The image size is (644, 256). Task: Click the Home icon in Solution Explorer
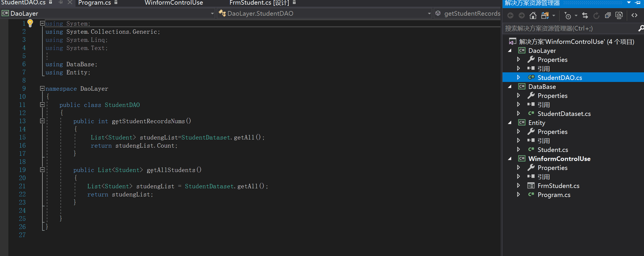533,15
